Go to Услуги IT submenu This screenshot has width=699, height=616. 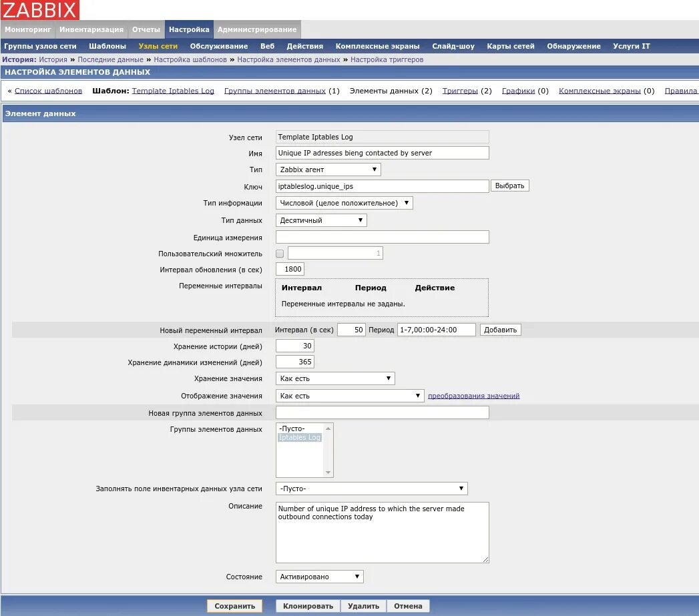[x=632, y=46]
